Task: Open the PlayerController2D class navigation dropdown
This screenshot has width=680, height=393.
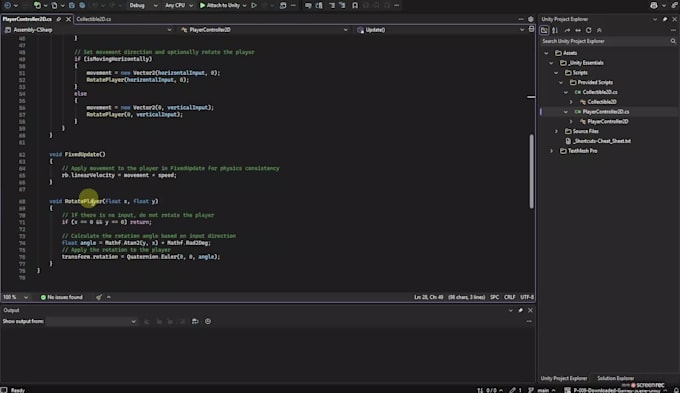Action: [264, 30]
